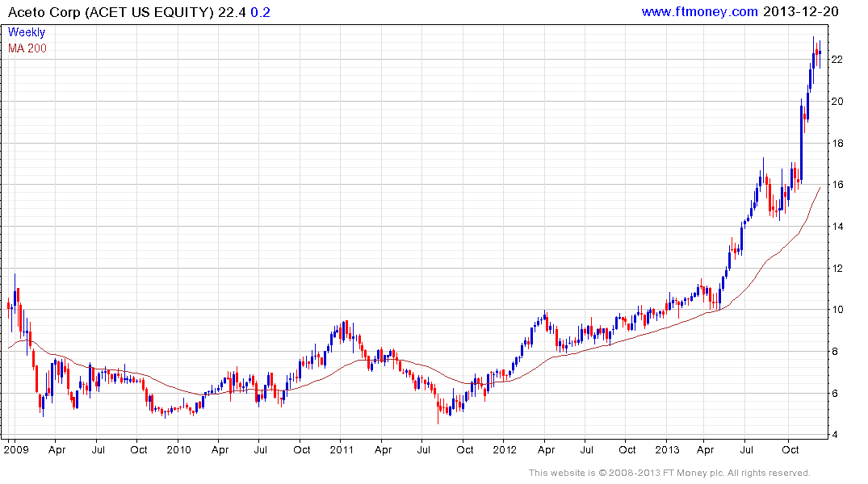Click the 16 price axis label
The width and height of the screenshot is (868, 484).
837,184
